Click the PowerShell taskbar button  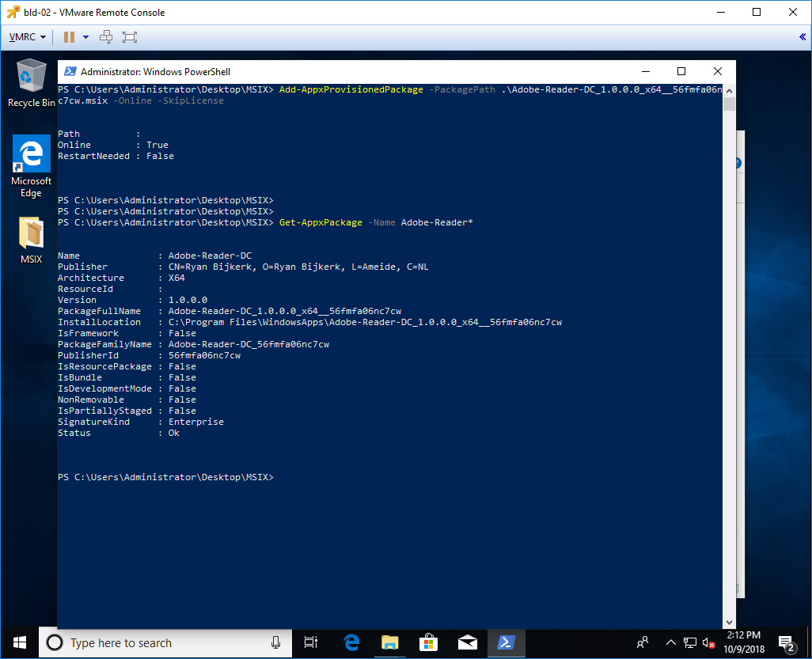[506, 643]
